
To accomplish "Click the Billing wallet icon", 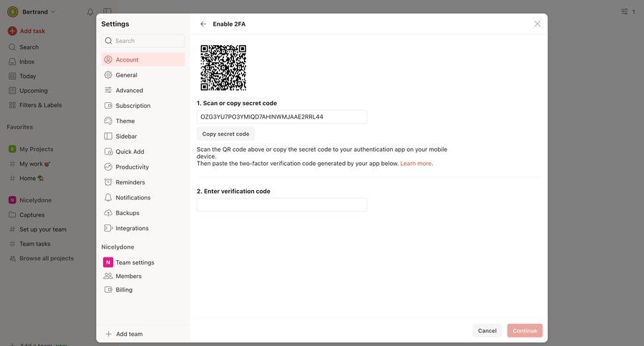I will pyautogui.click(x=108, y=290).
